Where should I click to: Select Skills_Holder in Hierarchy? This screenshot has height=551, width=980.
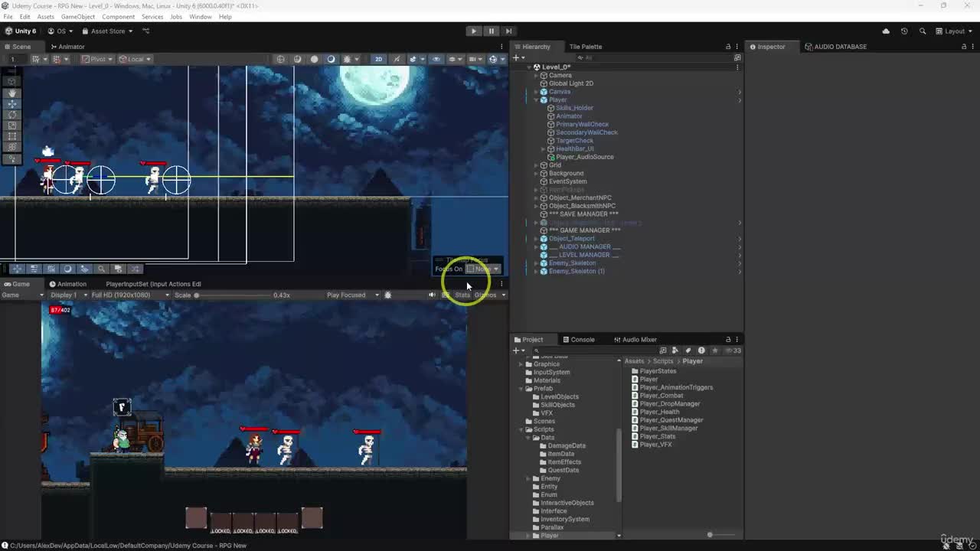[574, 108]
